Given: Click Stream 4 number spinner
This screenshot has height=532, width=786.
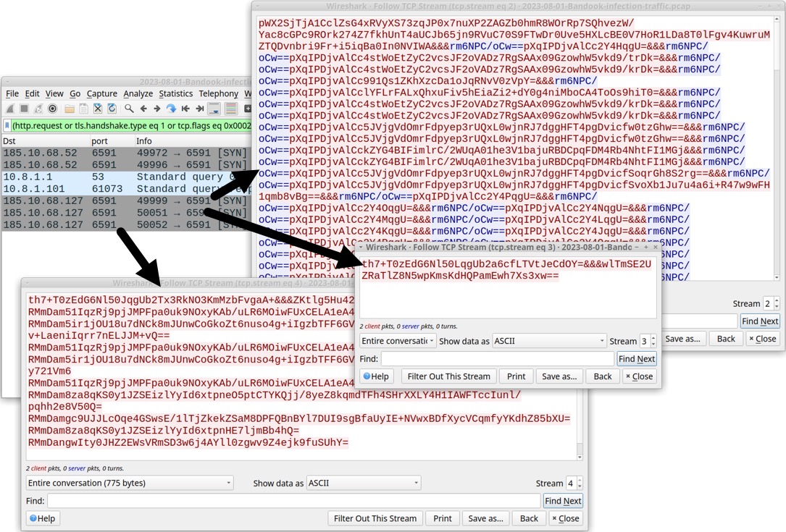Looking at the screenshot, I should click(574, 483).
